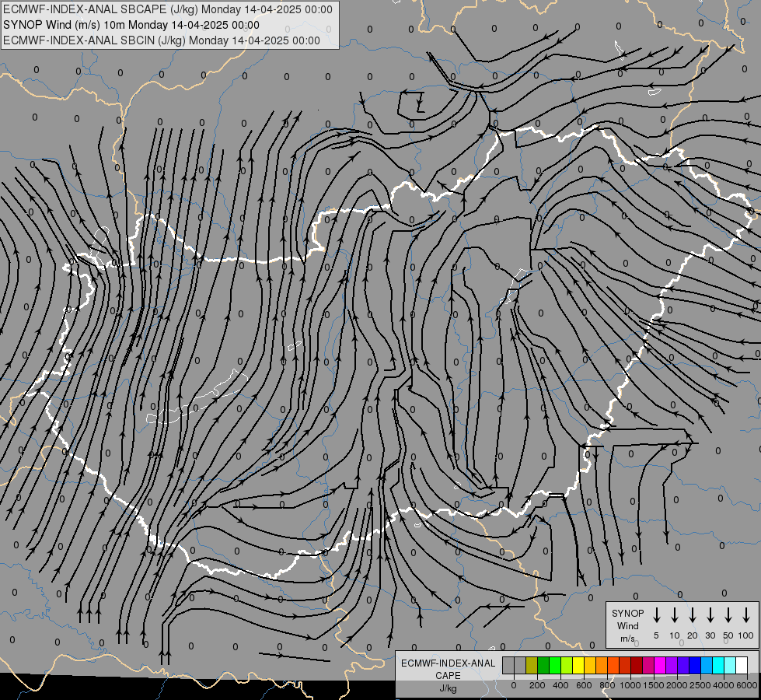
Task: Pick the azure blue CAPE swatch at 2500
Action: (706, 665)
